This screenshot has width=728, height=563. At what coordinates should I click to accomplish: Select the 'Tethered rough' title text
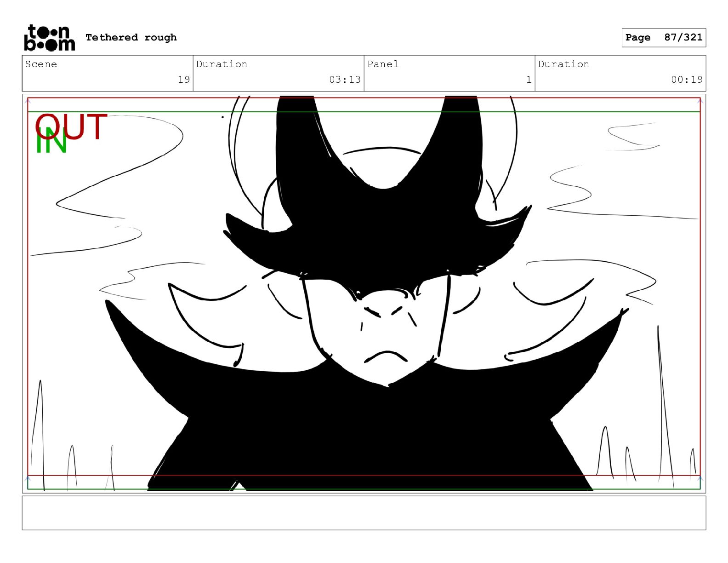click(x=131, y=37)
